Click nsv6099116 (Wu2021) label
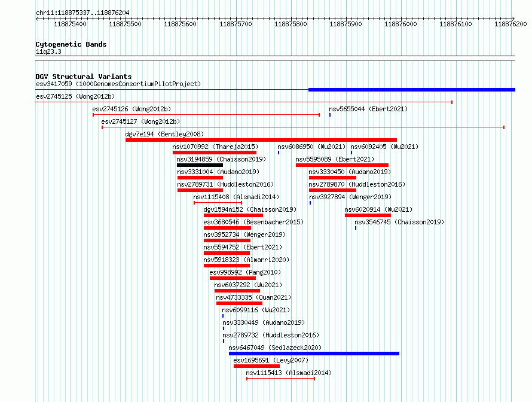This screenshot has height=402, width=532. click(256, 310)
